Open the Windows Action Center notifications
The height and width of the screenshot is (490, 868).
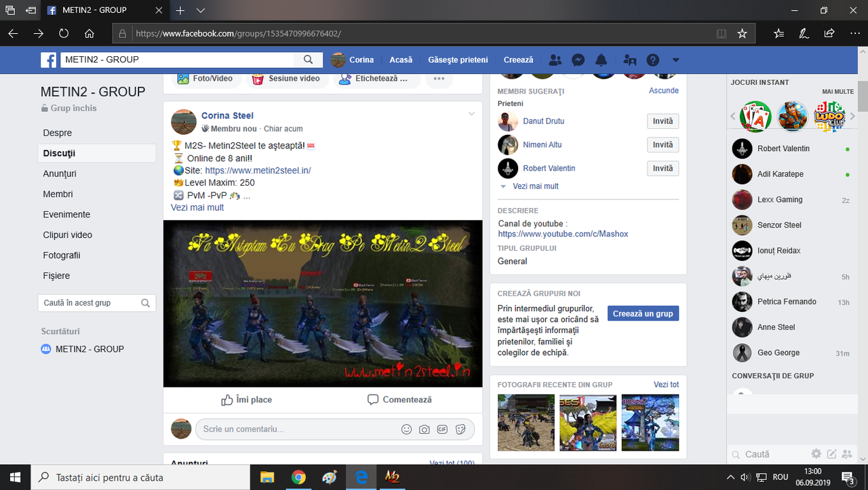(848, 477)
